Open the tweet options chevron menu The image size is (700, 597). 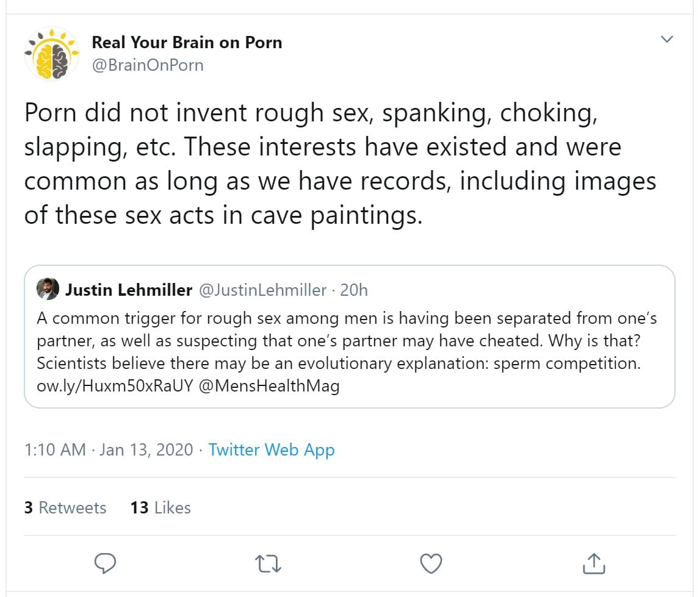(x=667, y=40)
